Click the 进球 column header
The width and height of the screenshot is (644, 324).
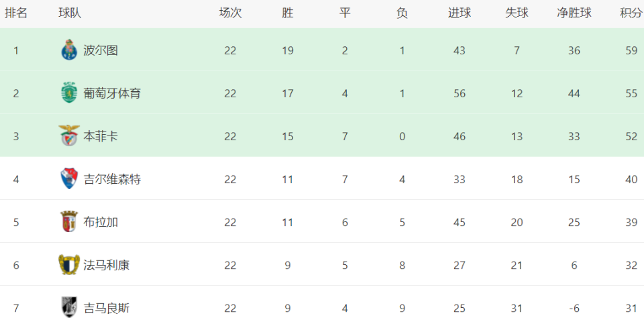pos(459,13)
